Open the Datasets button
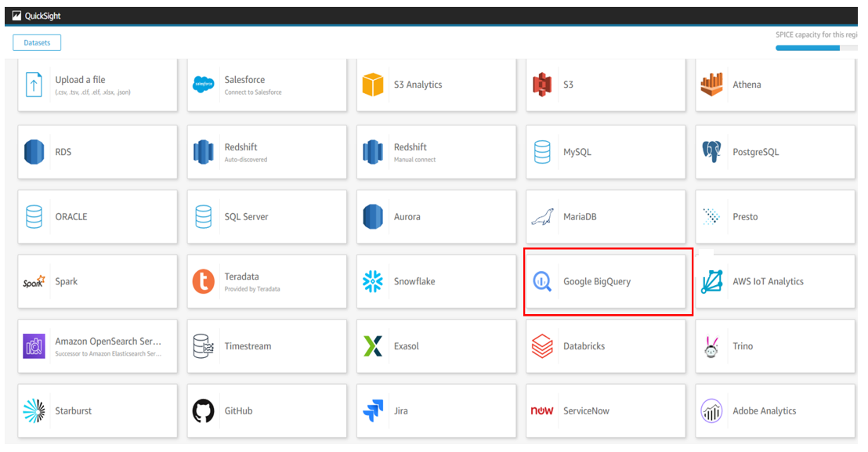The width and height of the screenshot is (868, 452). pyautogui.click(x=37, y=42)
